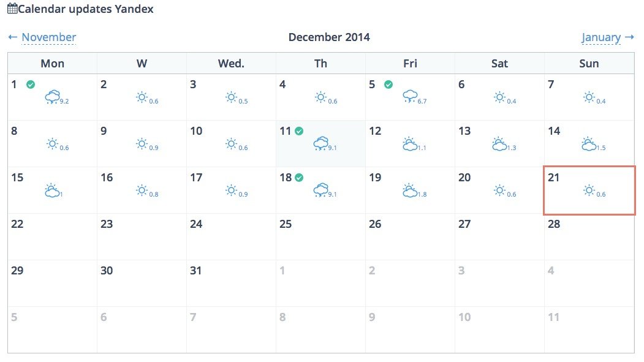Select the empty December 25 cell

320,237
